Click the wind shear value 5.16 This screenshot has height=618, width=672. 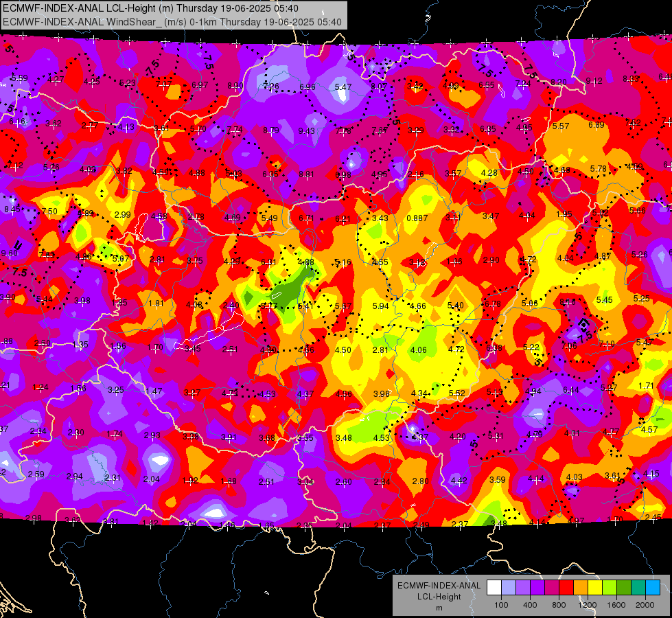[x=343, y=262]
